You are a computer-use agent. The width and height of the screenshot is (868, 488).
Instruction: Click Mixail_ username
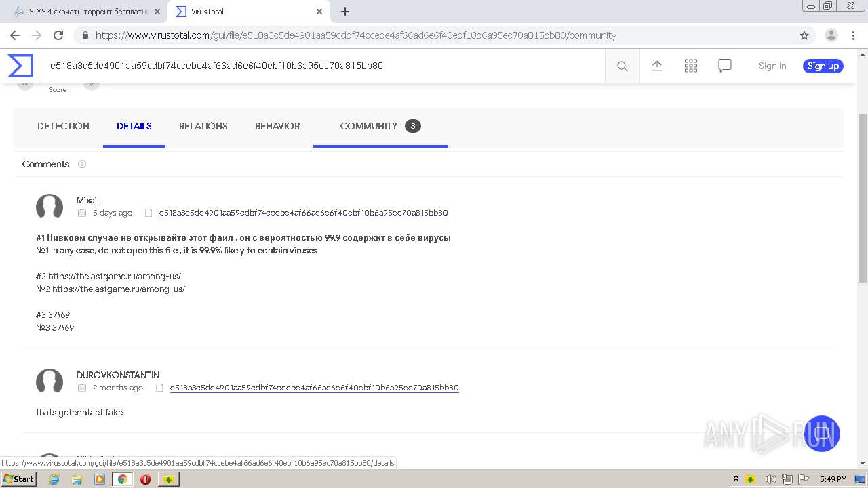tap(90, 200)
